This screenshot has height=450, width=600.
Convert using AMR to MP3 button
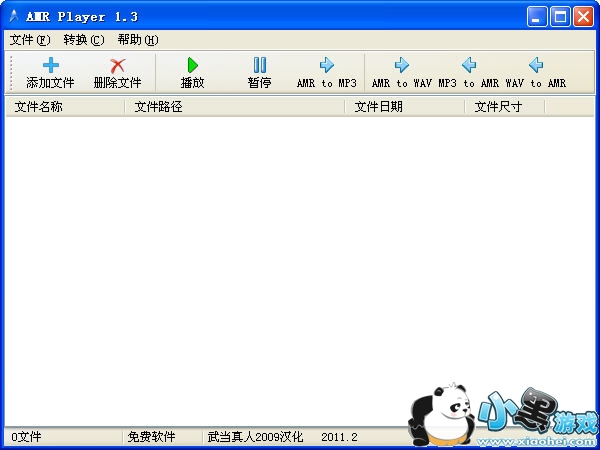pyautogui.click(x=326, y=72)
